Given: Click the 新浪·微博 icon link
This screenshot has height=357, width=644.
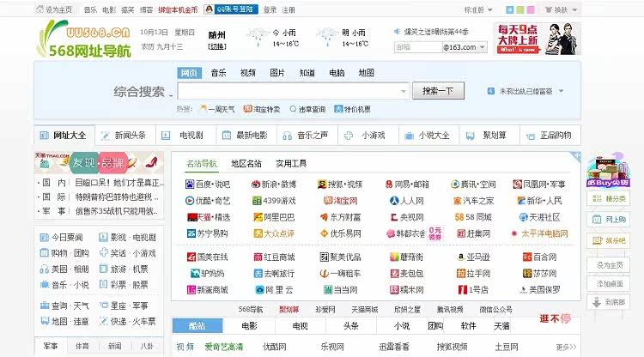Looking at the screenshot, I should 255,184.
